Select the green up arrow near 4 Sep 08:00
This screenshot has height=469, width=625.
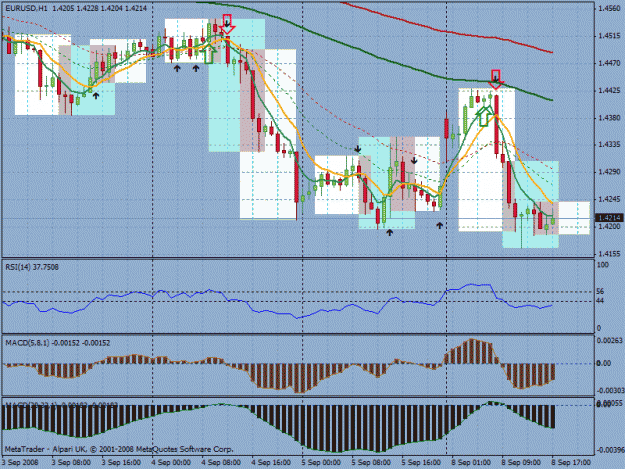click(210, 54)
